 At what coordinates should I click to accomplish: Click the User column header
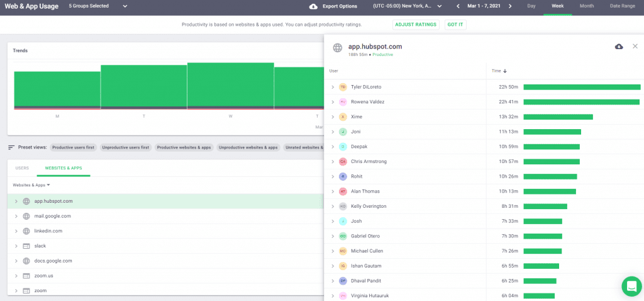[x=333, y=71]
